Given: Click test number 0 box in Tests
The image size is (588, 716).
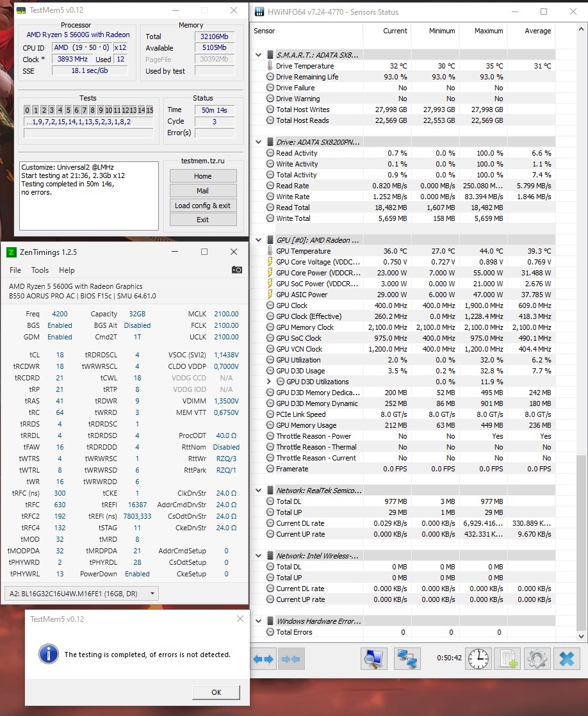Looking at the screenshot, I should point(27,110).
